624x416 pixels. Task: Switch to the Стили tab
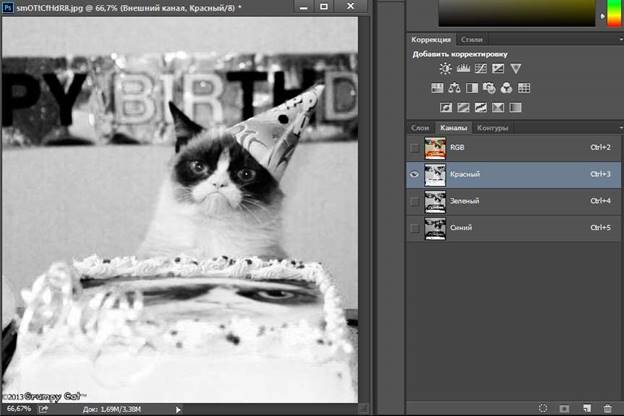(472, 39)
